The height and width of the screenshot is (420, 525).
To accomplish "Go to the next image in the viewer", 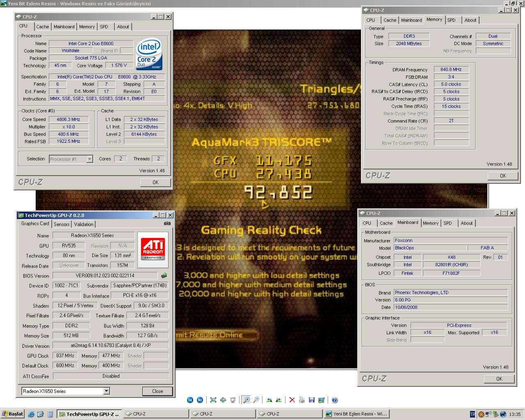I will coord(200,400).
